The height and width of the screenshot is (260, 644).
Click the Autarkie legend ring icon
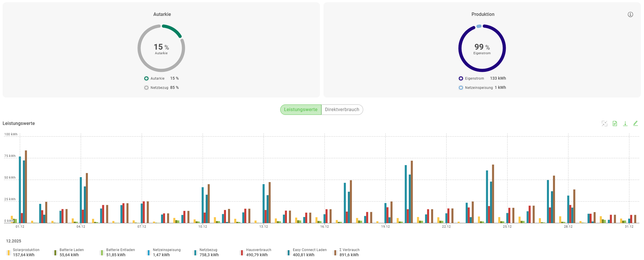click(x=146, y=78)
